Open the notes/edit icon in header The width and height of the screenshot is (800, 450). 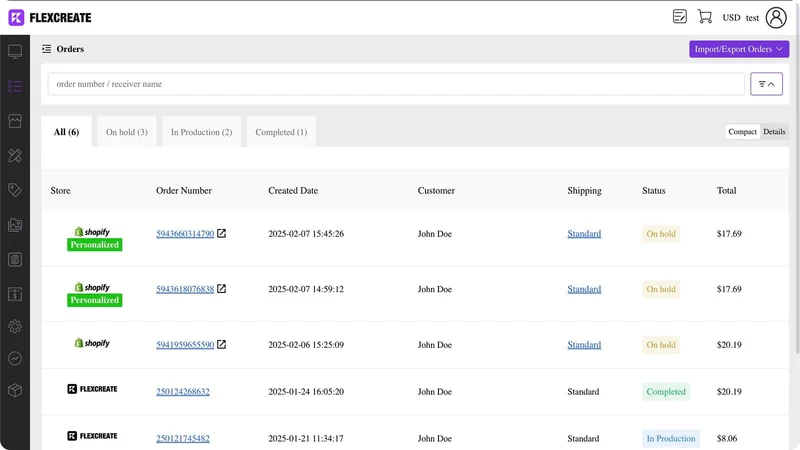[680, 17]
